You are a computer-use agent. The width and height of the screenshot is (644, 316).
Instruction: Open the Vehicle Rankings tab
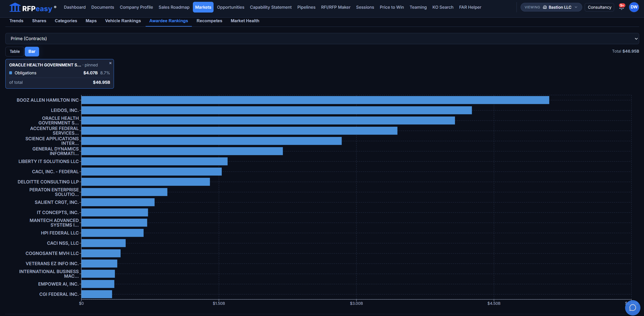pyautogui.click(x=123, y=21)
